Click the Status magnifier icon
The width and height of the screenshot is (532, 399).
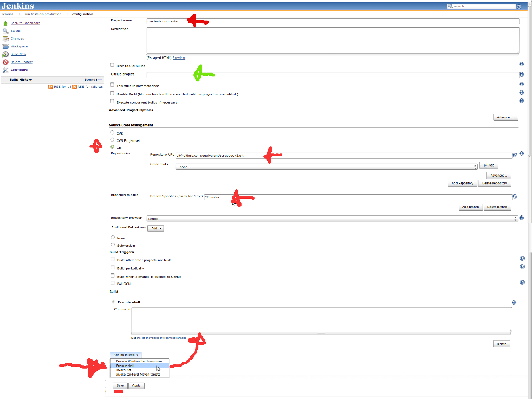[5, 31]
